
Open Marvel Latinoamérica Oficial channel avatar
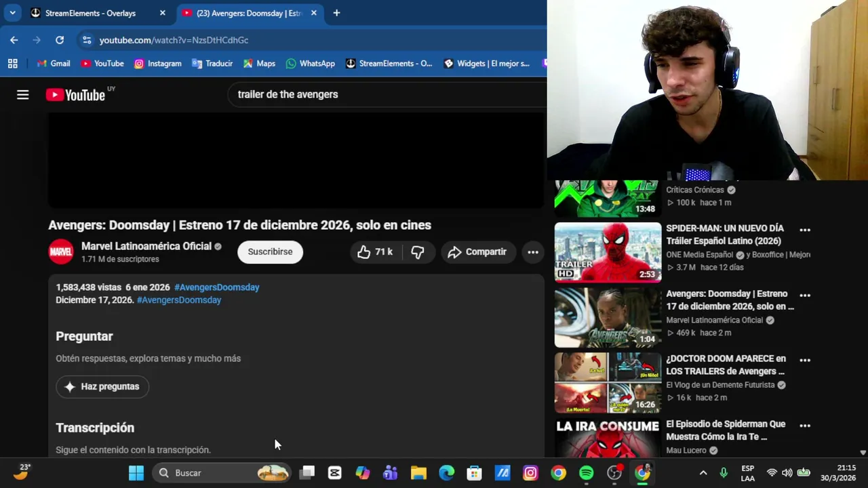tap(61, 252)
